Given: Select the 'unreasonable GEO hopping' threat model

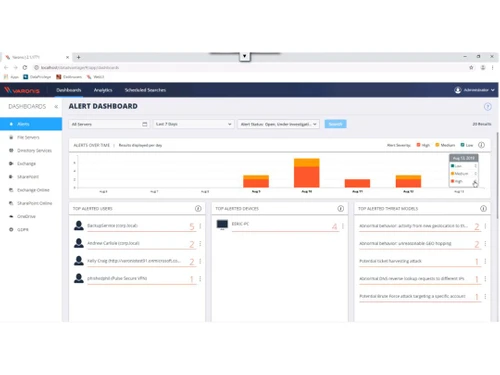Looking at the screenshot, I should click(x=420, y=244).
